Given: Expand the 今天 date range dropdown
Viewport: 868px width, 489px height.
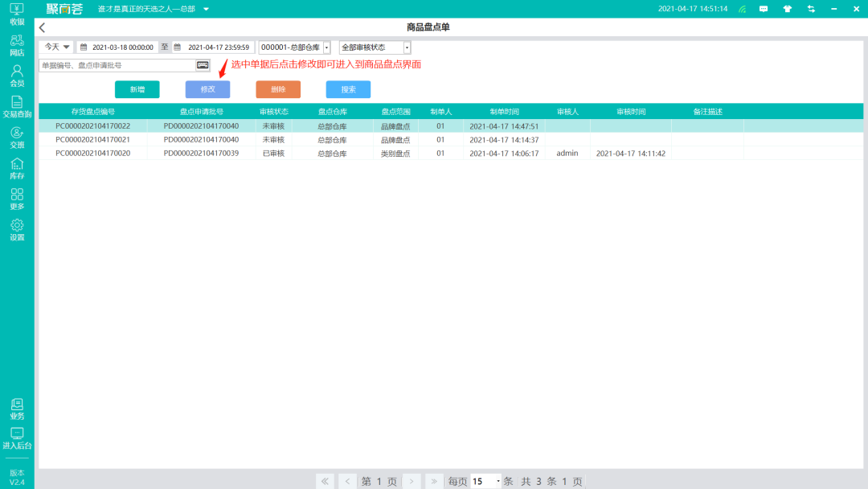Looking at the screenshot, I should (56, 47).
